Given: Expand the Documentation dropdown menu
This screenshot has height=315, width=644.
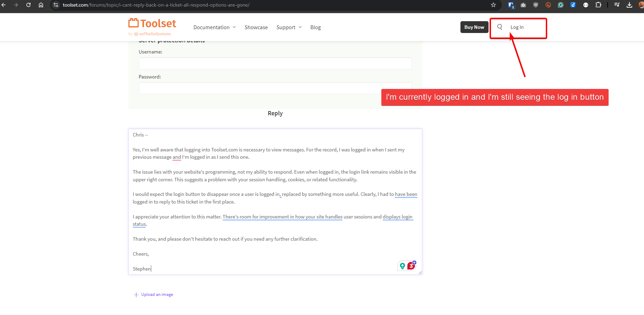Looking at the screenshot, I should 214,27.
